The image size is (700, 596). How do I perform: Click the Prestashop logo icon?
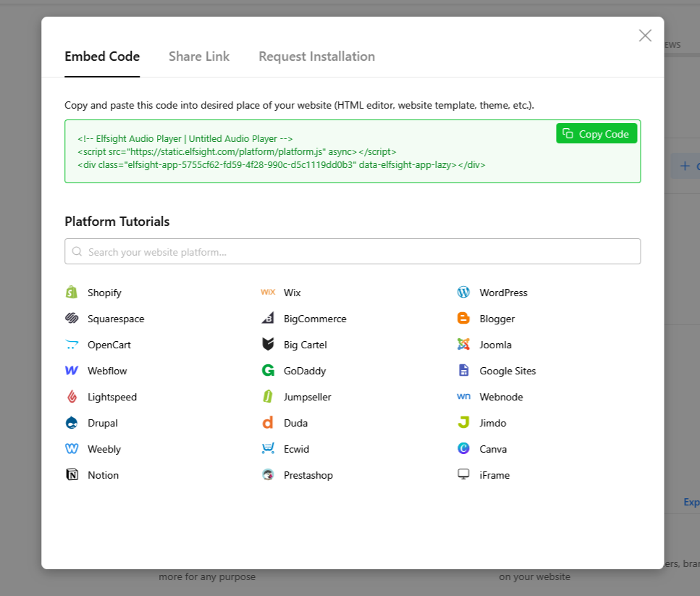pyautogui.click(x=268, y=474)
